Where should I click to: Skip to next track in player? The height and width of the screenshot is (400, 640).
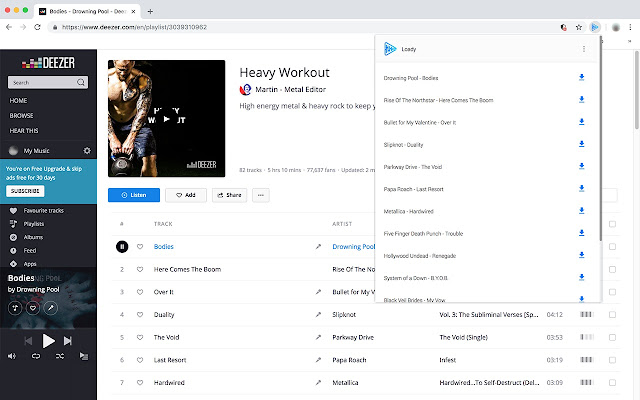68,340
